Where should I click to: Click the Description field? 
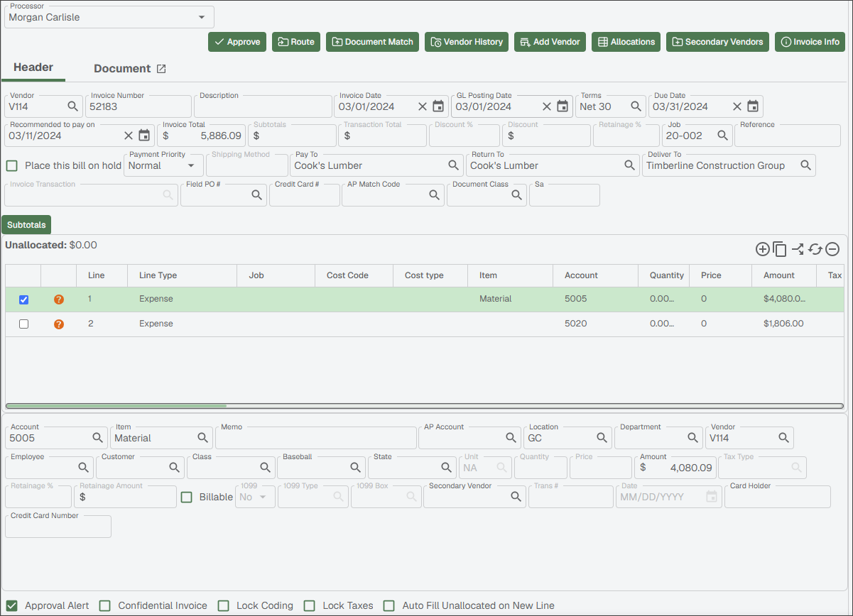click(263, 106)
